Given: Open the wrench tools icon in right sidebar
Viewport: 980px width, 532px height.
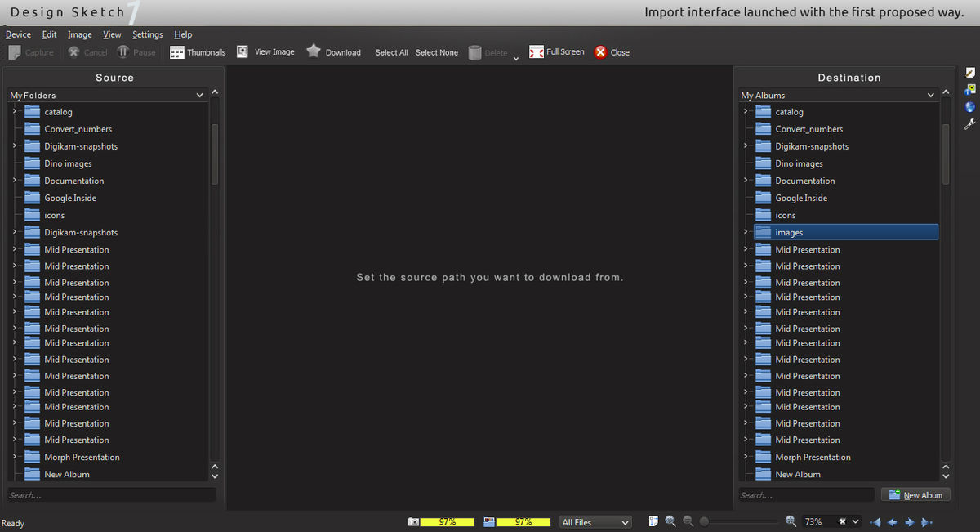Looking at the screenshot, I should (970, 124).
